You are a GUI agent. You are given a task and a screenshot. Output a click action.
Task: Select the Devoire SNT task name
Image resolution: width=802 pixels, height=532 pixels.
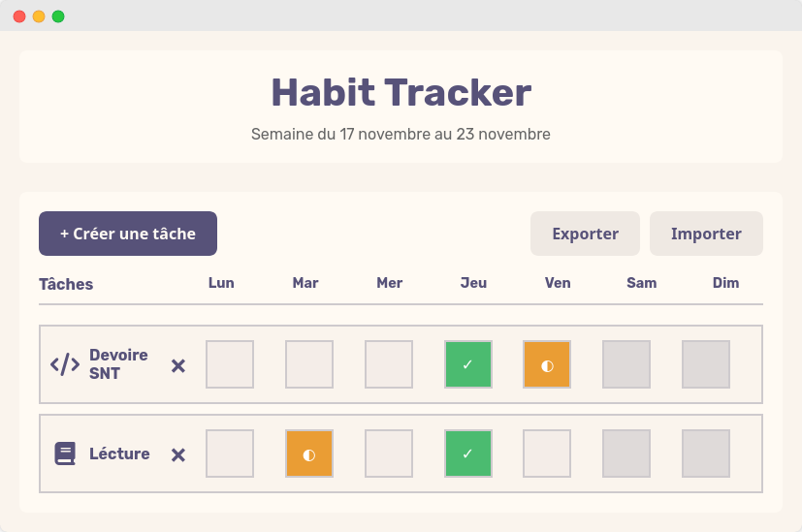click(x=118, y=364)
